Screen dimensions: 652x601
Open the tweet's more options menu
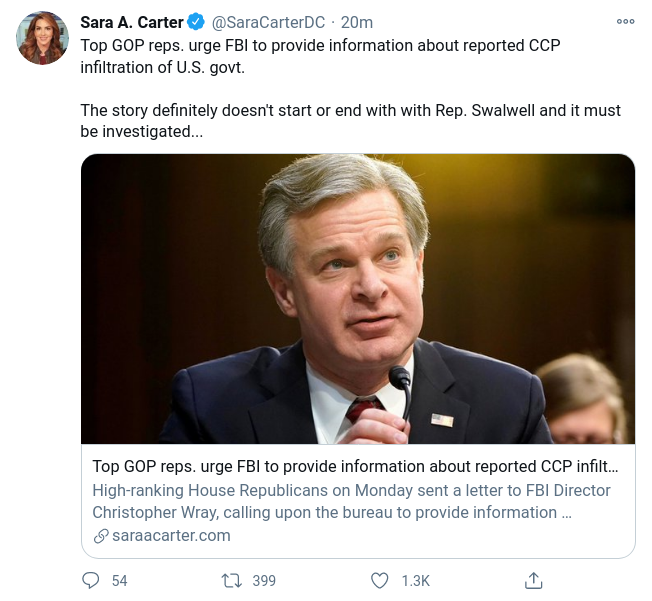pos(625,21)
